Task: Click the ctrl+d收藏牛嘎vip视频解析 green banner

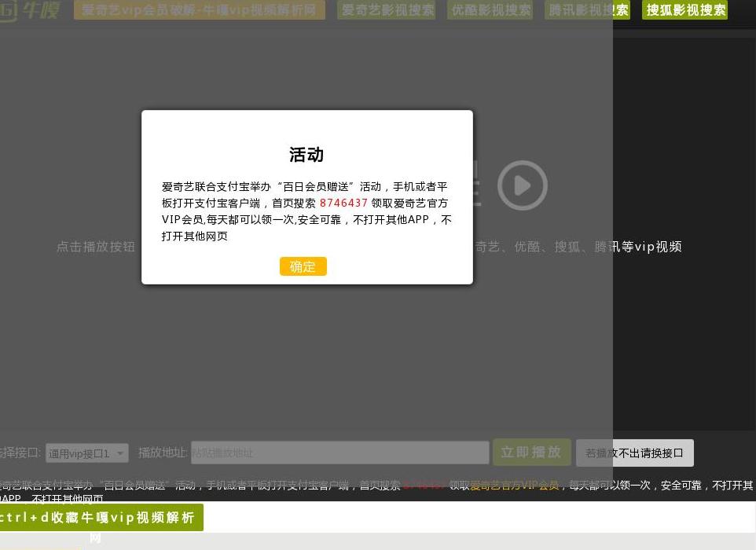Action: tap(101, 517)
